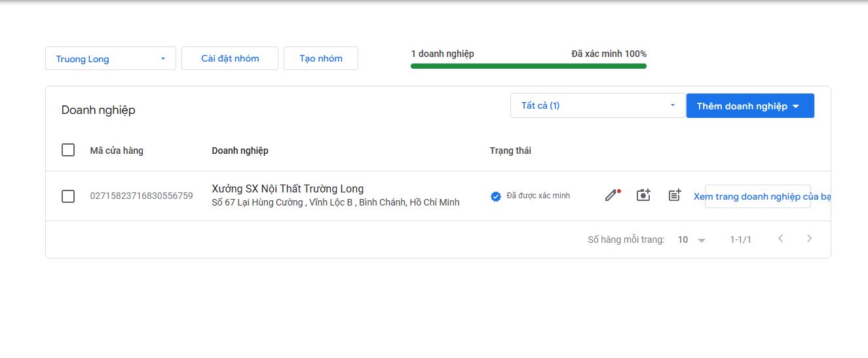868x358 pixels.
Task: Expand Thêm doanh nghiệp button menu
Action: tap(750, 105)
